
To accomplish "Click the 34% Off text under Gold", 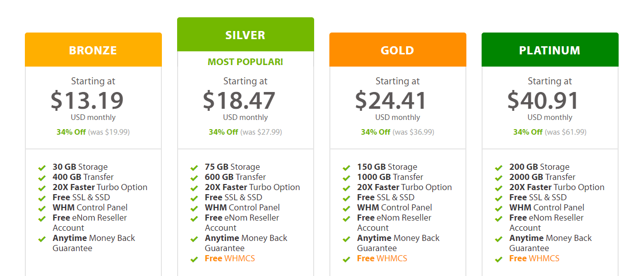I will click(376, 132).
